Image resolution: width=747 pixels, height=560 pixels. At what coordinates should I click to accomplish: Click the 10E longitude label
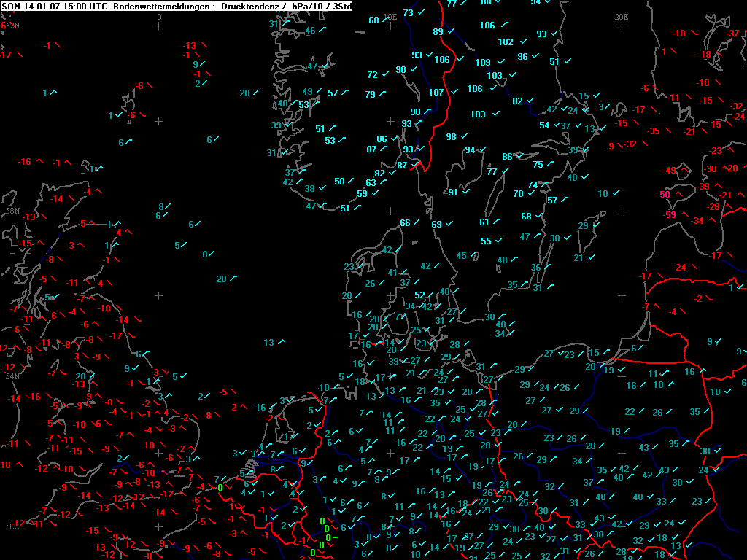coord(390,16)
